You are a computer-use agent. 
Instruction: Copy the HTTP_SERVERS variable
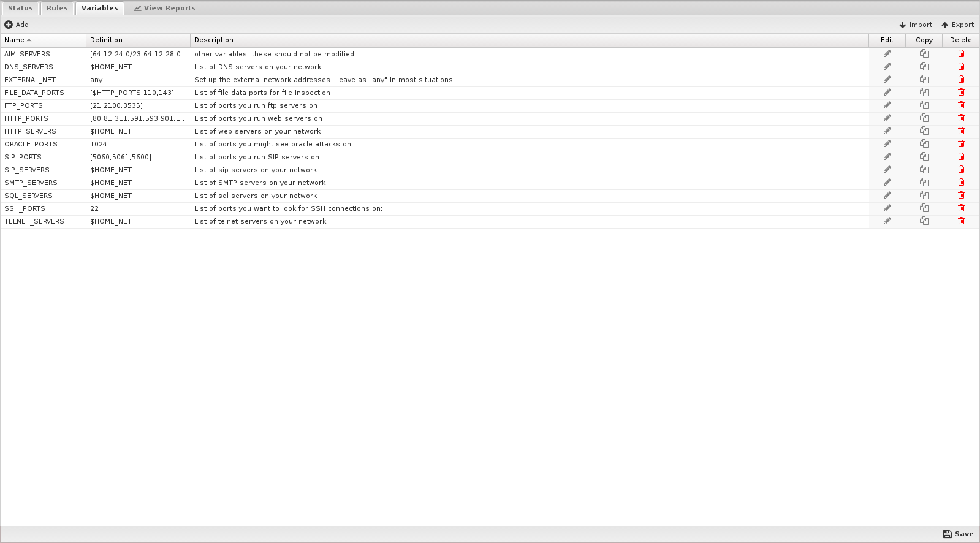(x=924, y=131)
